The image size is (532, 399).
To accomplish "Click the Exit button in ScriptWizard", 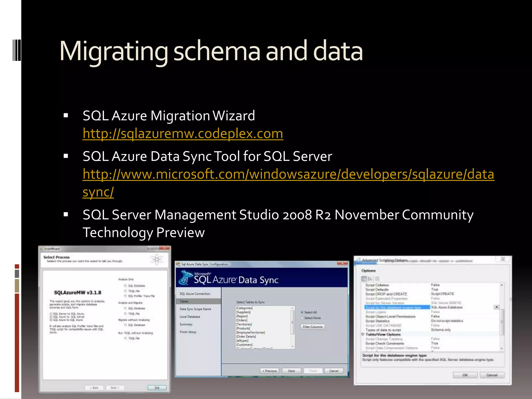I will point(157,388).
